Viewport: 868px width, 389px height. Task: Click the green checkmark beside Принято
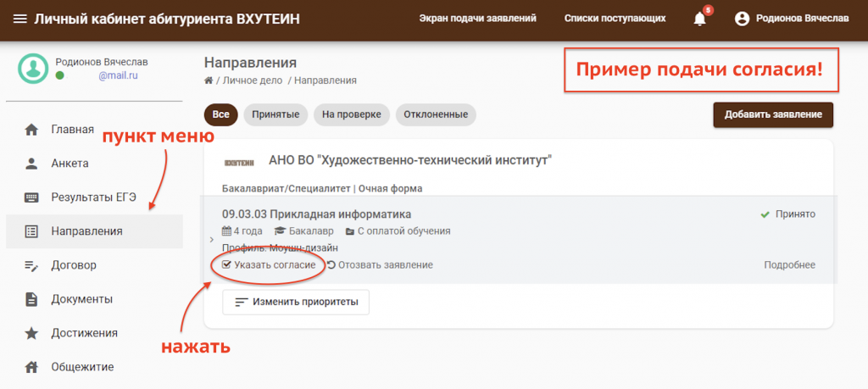(765, 214)
